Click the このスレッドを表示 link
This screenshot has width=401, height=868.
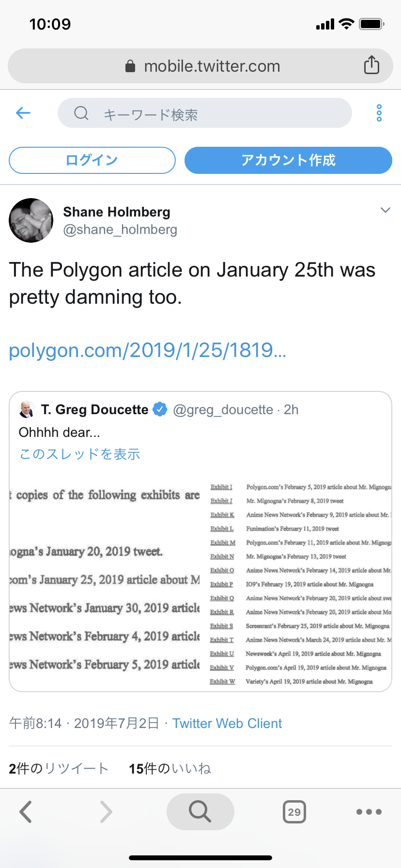pyautogui.click(x=80, y=454)
